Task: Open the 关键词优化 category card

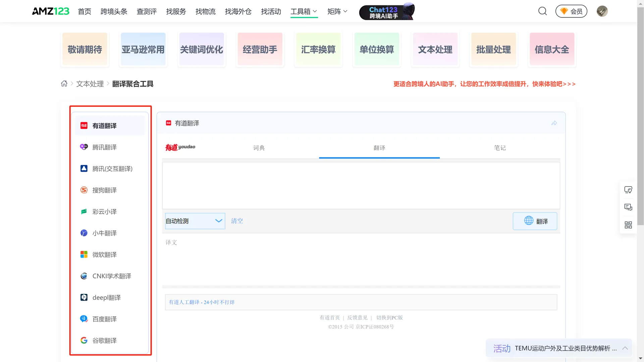Action: coord(202,49)
